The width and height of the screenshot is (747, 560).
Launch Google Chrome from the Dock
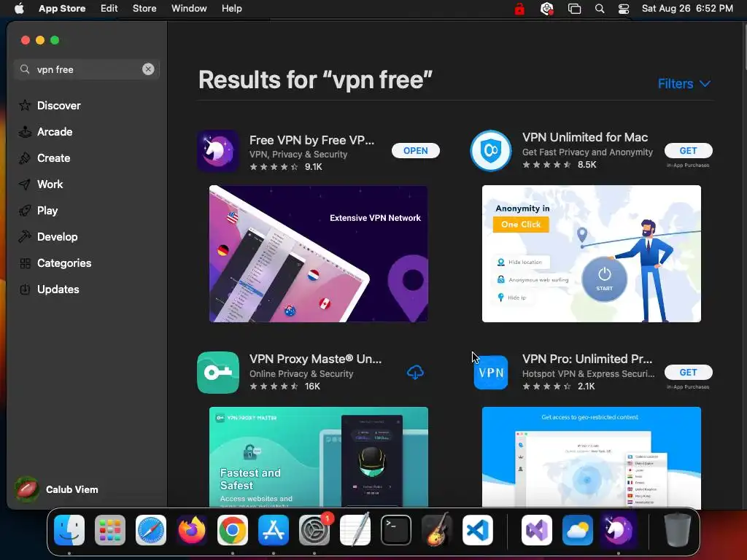click(x=233, y=530)
